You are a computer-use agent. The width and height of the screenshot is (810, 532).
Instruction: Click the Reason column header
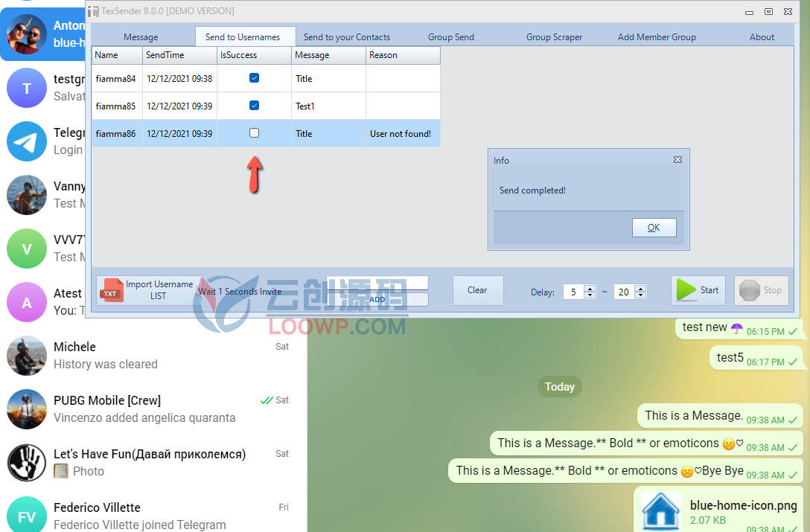coord(403,55)
